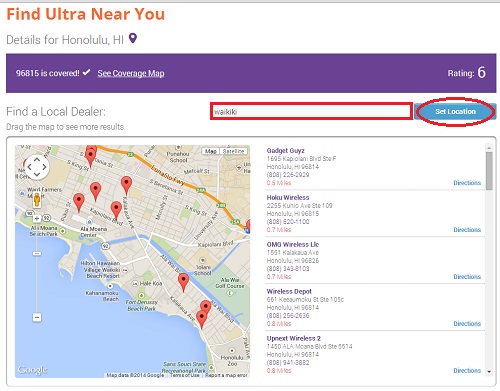Click the map pan control arrows
This screenshot has width=500, height=391.
tap(37, 167)
